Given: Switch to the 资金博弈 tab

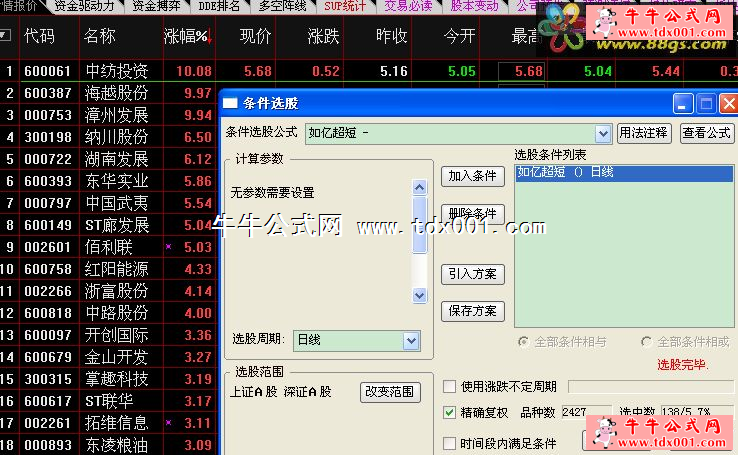Looking at the screenshot, I should [156, 6].
